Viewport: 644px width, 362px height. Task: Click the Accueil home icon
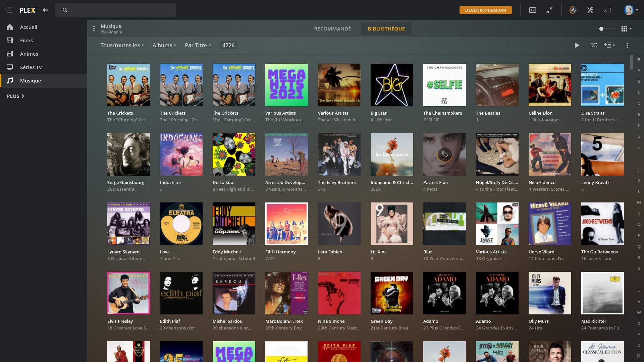pos(10,27)
